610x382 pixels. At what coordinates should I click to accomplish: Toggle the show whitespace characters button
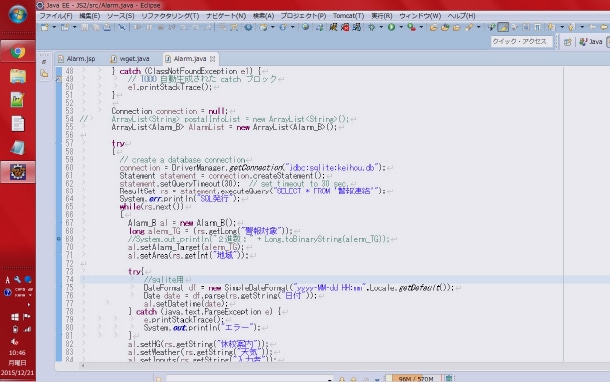tap(537, 27)
